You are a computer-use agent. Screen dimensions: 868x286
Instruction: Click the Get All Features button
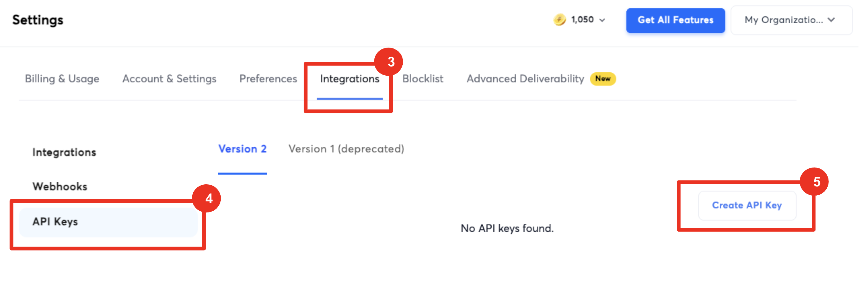675,20
